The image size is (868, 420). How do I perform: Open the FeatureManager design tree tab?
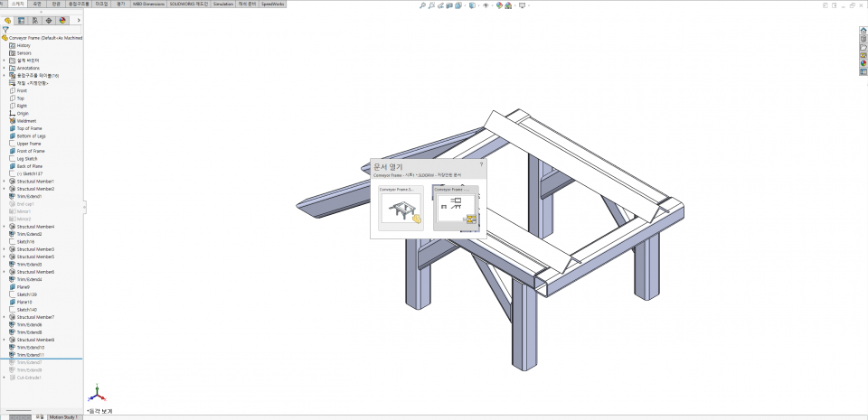8,21
